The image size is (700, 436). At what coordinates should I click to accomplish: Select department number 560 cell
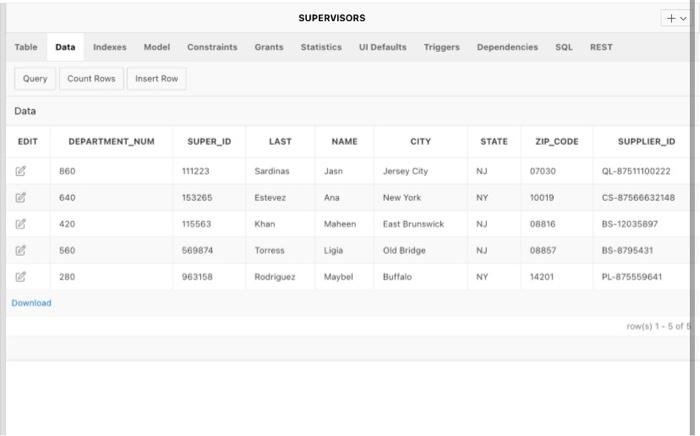click(67, 250)
